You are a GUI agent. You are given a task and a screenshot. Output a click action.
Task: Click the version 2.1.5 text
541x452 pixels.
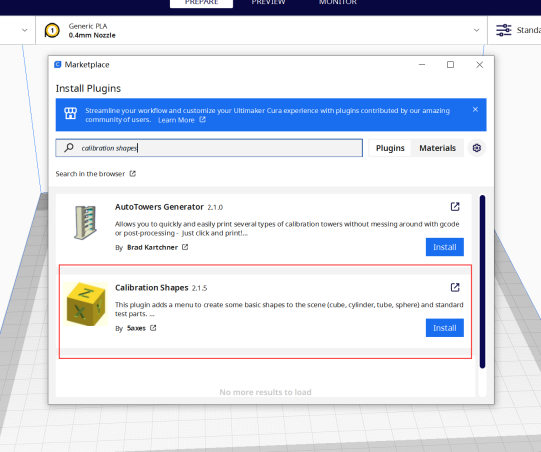pyautogui.click(x=199, y=288)
